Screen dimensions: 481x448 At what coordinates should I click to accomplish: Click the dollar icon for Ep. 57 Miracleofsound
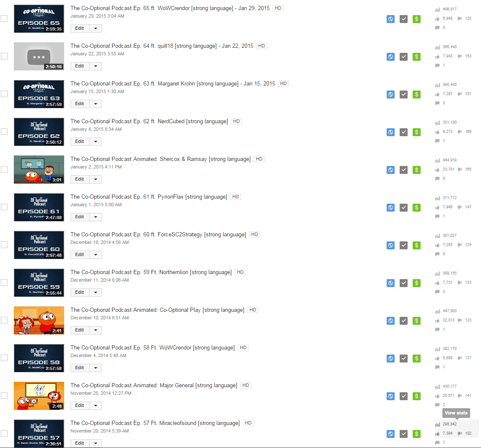pyautogui.click(x=416, y=434)
